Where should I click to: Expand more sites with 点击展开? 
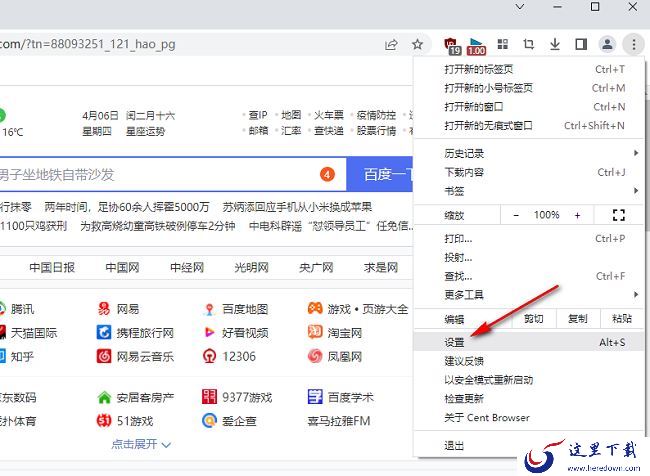click(141, 444)
